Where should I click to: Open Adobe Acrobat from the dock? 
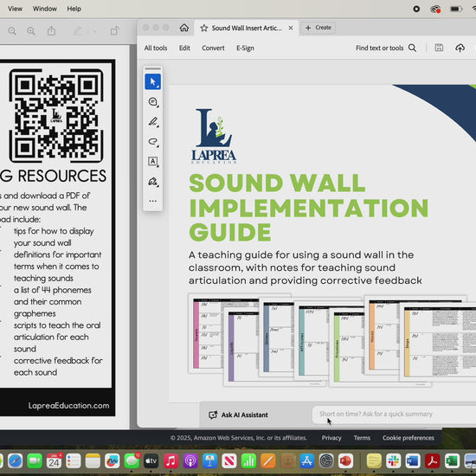point(432,461)
